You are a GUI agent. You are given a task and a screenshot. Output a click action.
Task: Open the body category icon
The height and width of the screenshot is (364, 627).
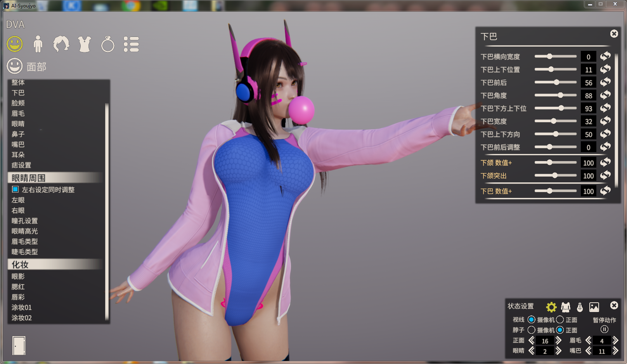point(38,44)
